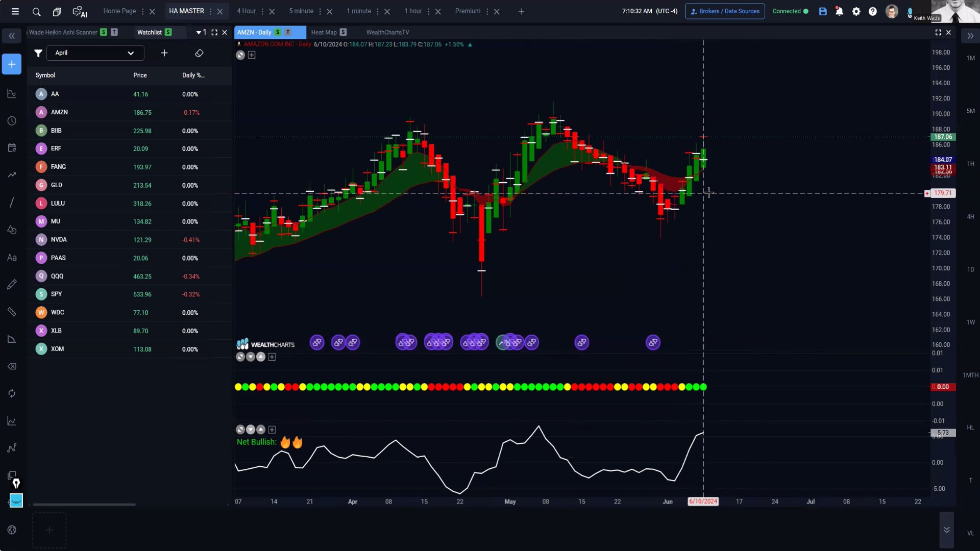Viewport: 980px width, 551px height.
Task: Open the symbol search magnifier
Action: click(36, 11)
